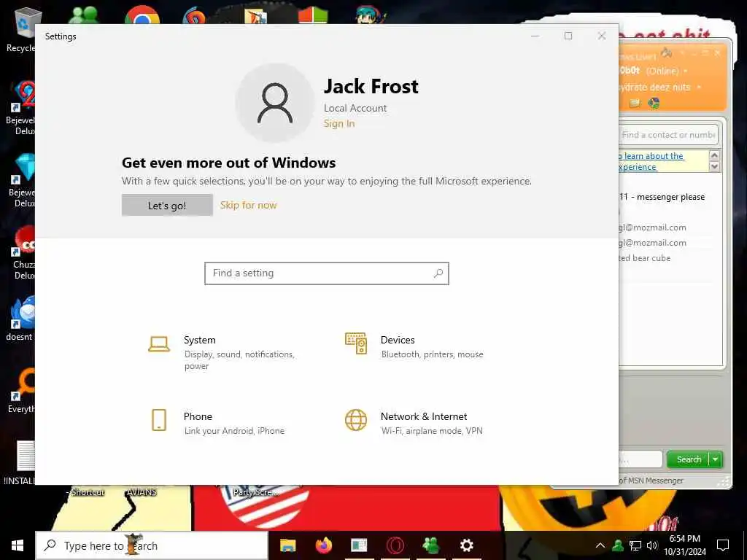747x560 pixels.
Task: Open the Phone settings category
Action: [x=217, y=423]
